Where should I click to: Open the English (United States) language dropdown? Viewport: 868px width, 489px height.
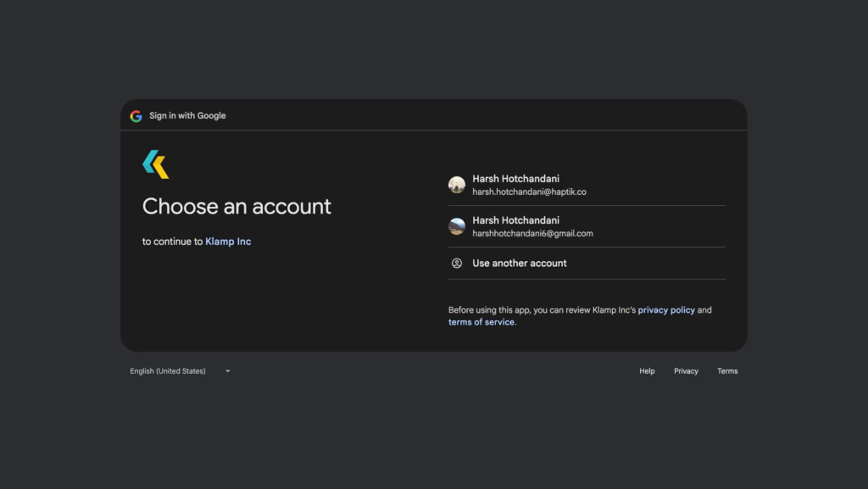tap(180, 371)
